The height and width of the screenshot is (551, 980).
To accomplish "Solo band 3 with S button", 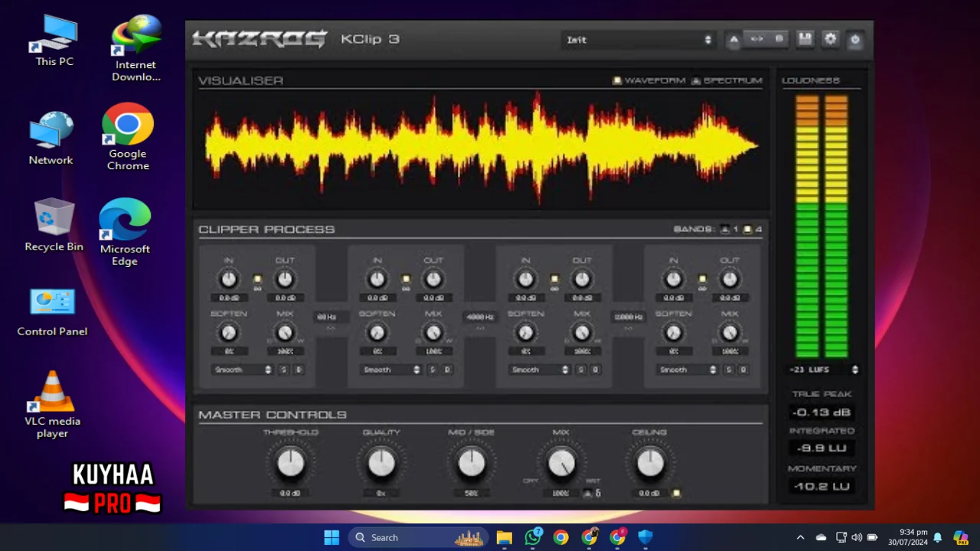I will (580, 370).
